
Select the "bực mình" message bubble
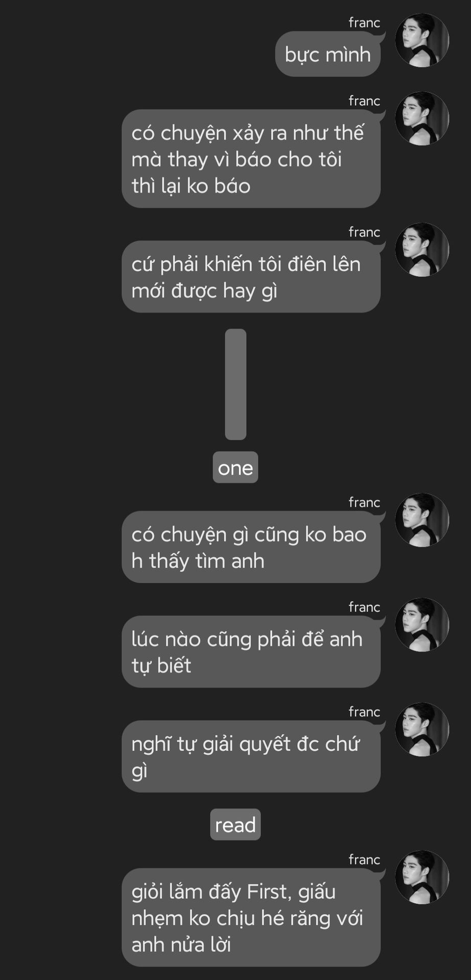click(x=328, y=54)
